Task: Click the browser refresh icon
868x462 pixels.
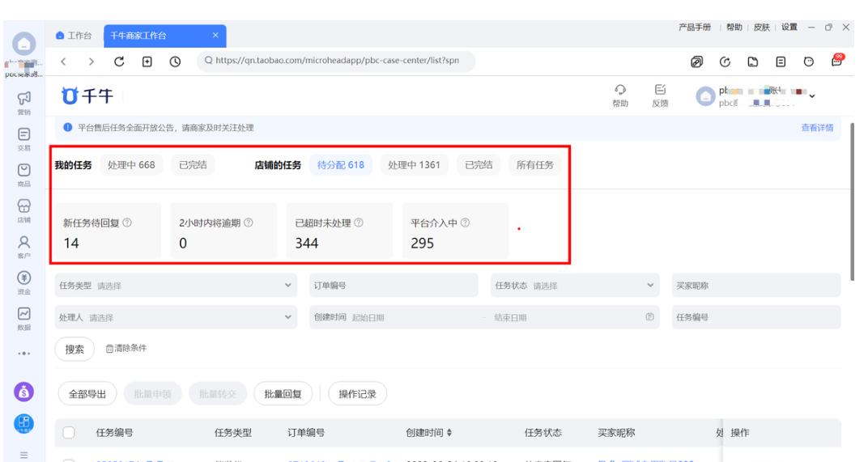Action: point(119,61)
